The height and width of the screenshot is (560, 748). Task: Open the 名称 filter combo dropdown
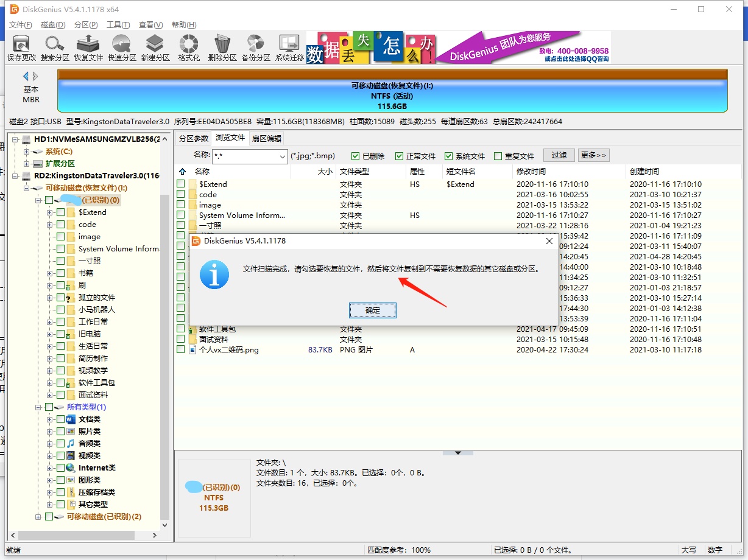(282, 156)
